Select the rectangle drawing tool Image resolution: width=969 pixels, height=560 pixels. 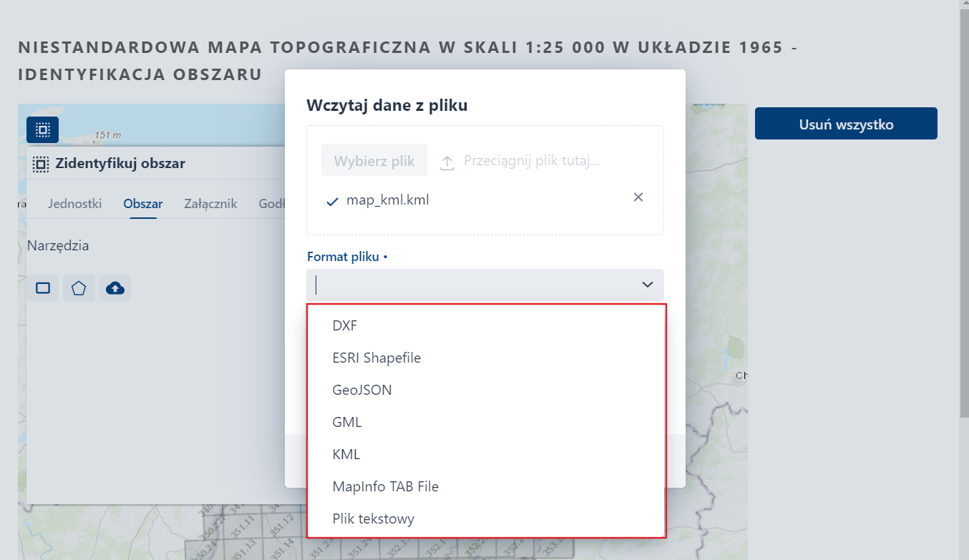(x=43, y=288)
